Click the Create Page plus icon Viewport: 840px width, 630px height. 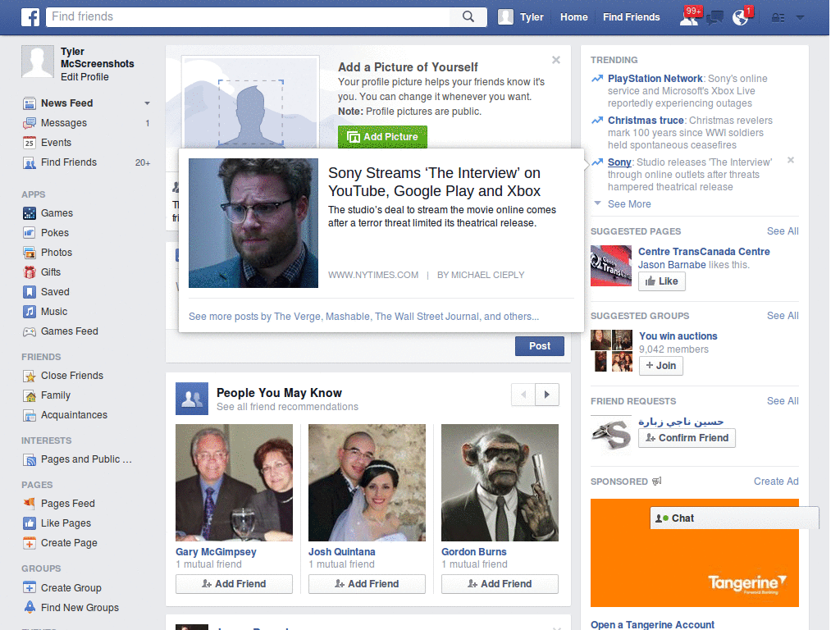pyautogui.click(x=29, y=543)
